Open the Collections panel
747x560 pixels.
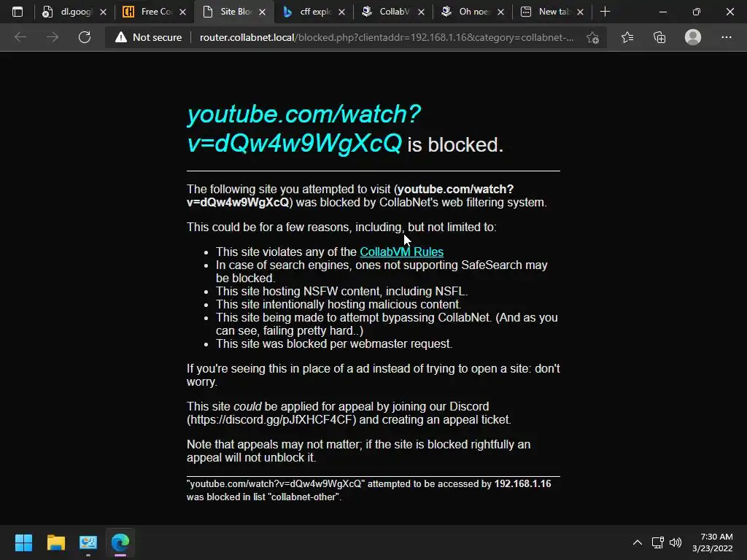click(x=659, y=37)
